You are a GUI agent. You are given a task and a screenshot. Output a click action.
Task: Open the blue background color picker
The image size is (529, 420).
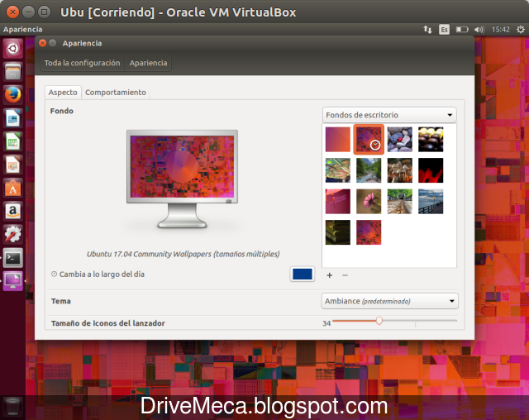point(303,274)
